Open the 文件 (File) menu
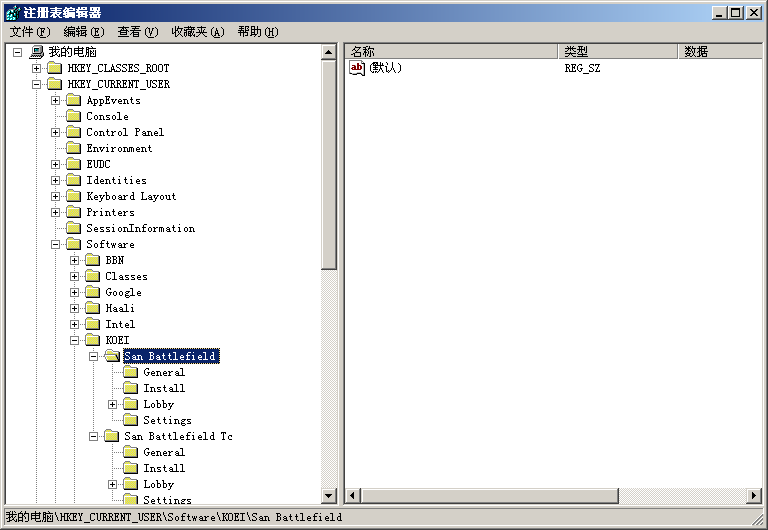768x530 pixels. click(29, 32)
